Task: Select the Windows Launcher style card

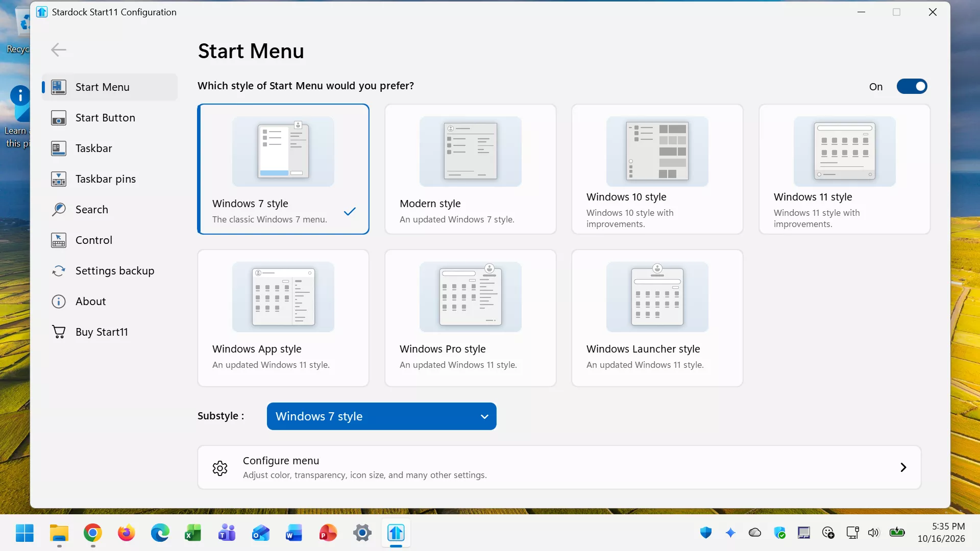Action: (x=657, y=318)
